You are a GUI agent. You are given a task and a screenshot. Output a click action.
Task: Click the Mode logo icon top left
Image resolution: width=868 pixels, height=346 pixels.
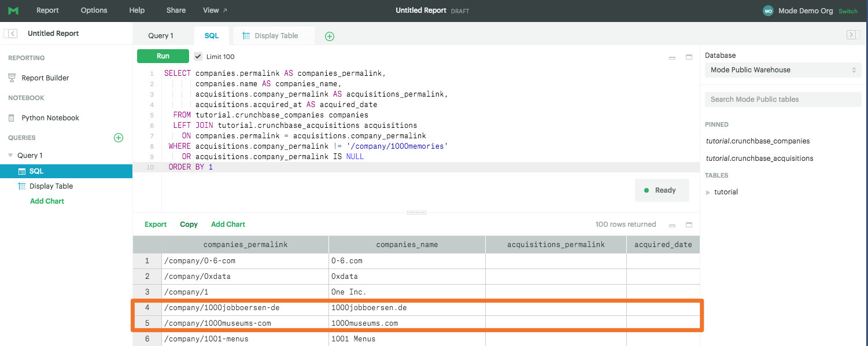click(x=13, y=10)
